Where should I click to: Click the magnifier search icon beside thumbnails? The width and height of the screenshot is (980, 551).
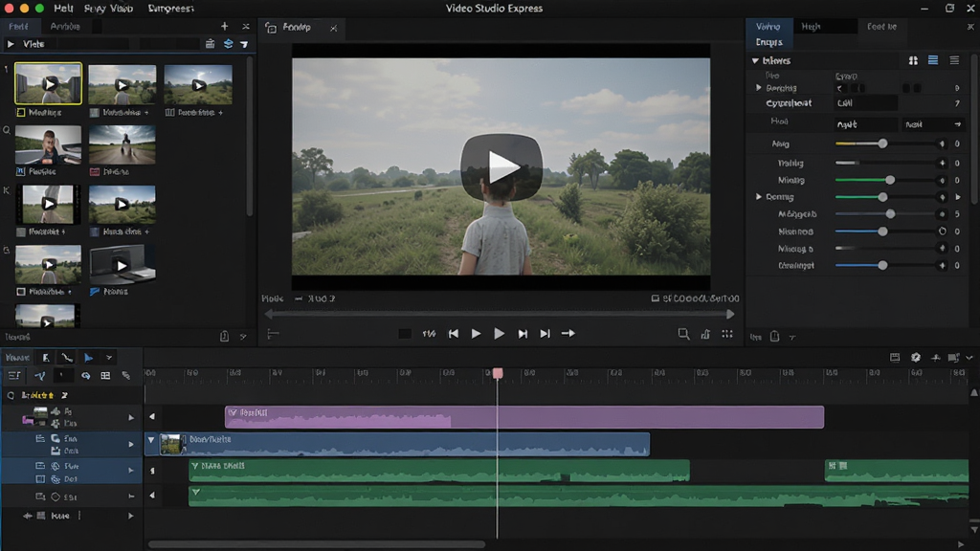point(7,130)
